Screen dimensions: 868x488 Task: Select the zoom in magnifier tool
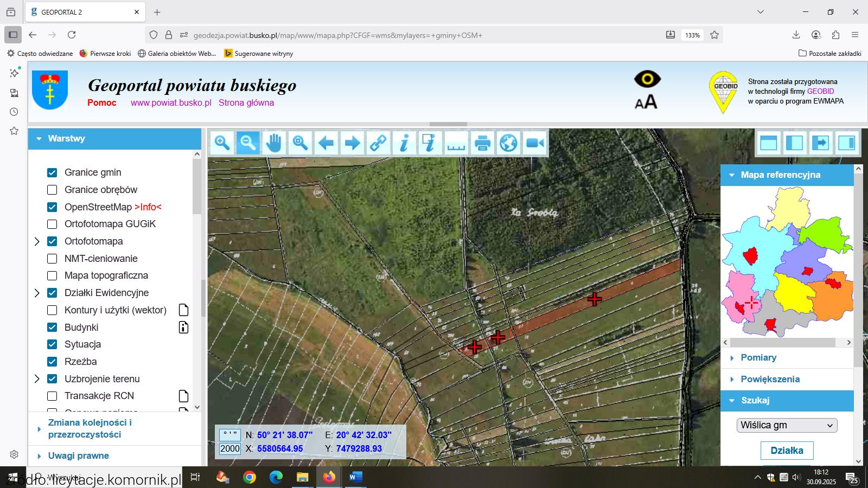tap(222, 143)
